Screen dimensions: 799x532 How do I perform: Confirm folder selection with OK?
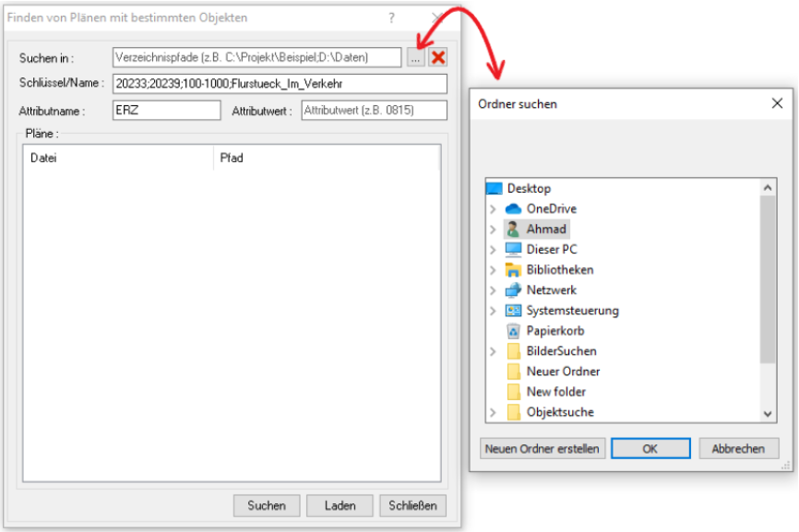pos(650,449)
